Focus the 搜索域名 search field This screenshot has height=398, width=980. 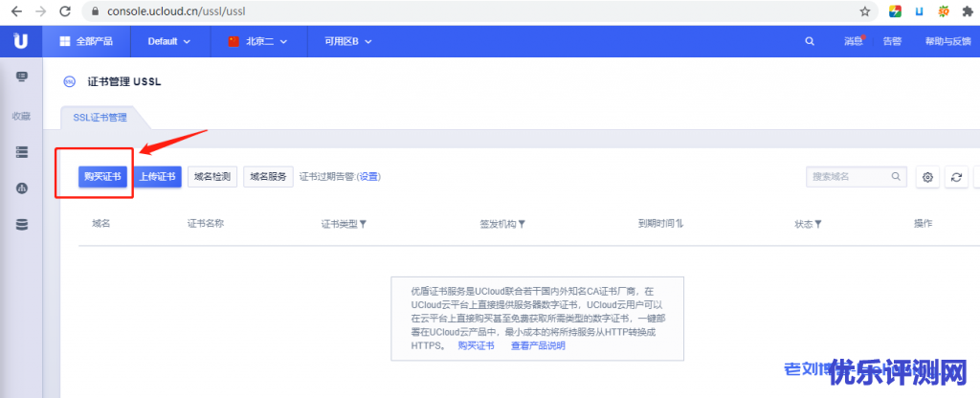click(x=850, y=177)
